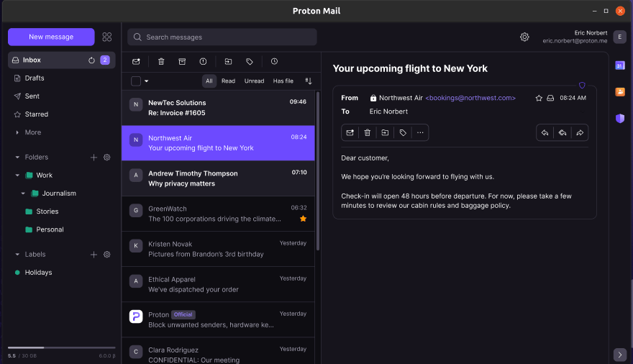Open the Starred folder
The image size is (633, 364).
[x=61, y=114]
